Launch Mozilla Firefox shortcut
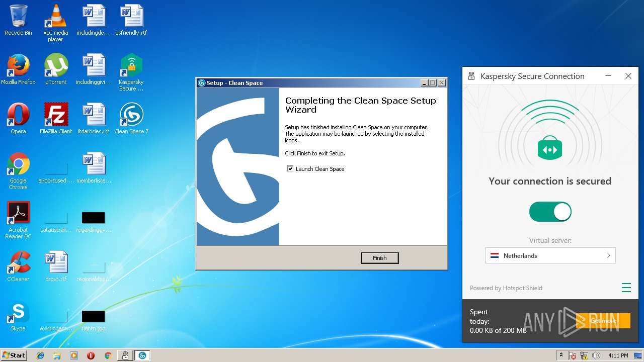Viewport: 644px width, 362px height. (x=18, y=69)
